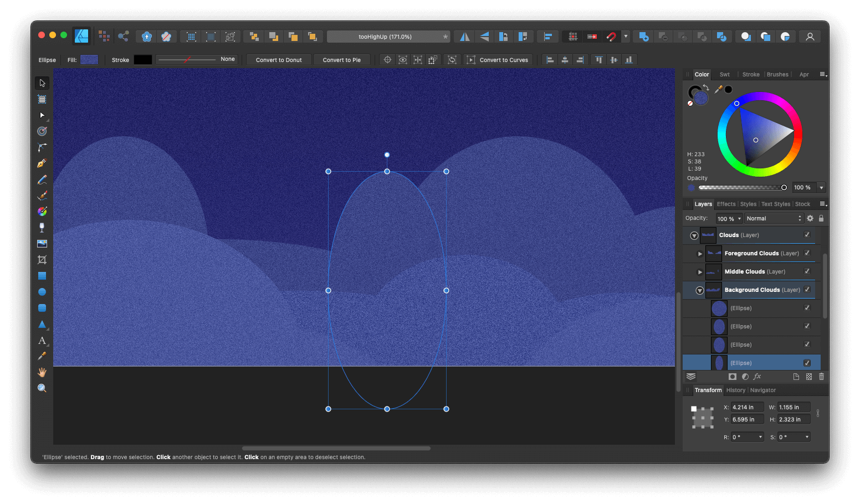This screenshot has width=860, height=504.
Task: Hide the Middle Clouds layer
Action: tap(807, 271)
